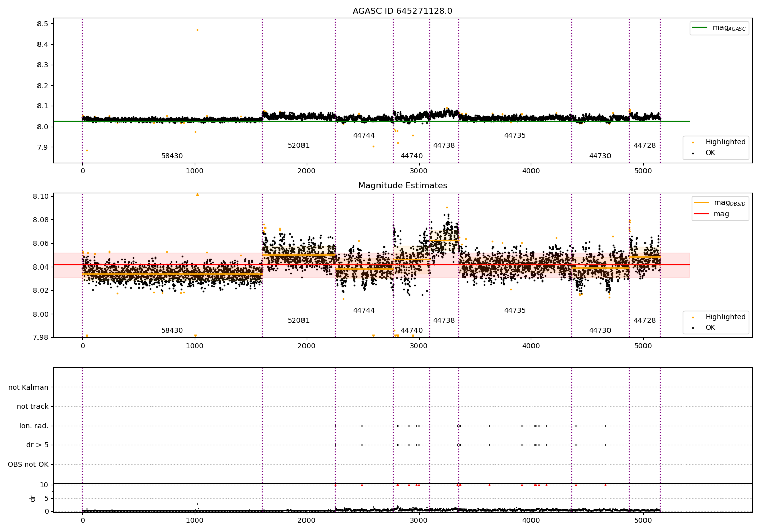Click OBSID label 58430 in AGASC plot
Viewport: 760px width, 532px height.
coord(172,156)
